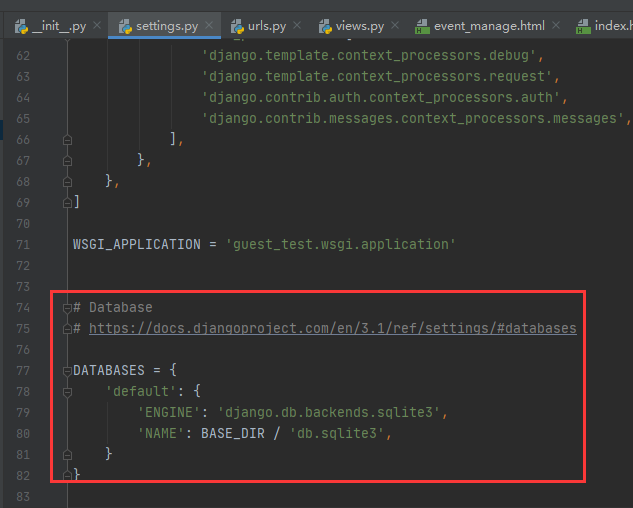The height and width of the screenshot is (508, 633).
Task: Click the 'db.sqlite3' string
Action: (337, 433)
